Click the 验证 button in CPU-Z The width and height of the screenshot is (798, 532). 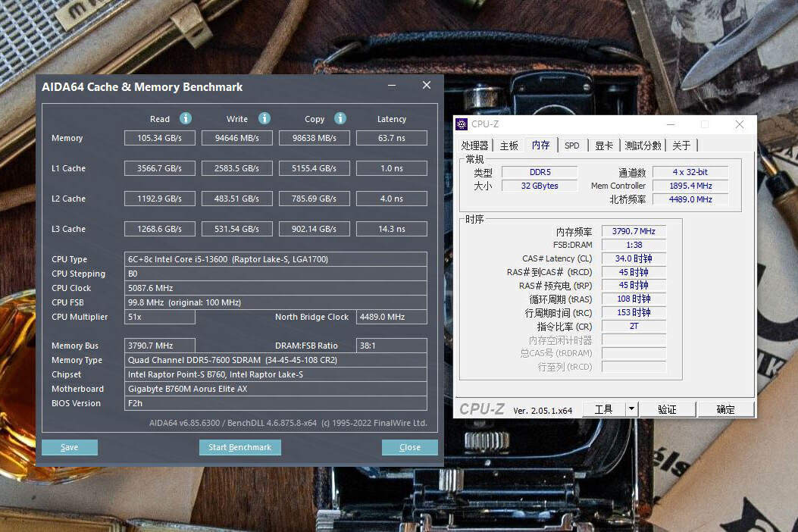point(667,408)
